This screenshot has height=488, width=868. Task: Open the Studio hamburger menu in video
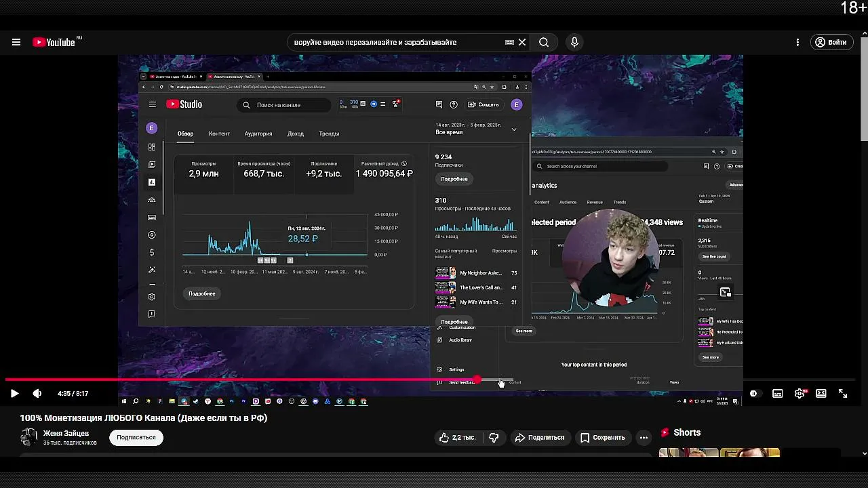coord(153,104)
